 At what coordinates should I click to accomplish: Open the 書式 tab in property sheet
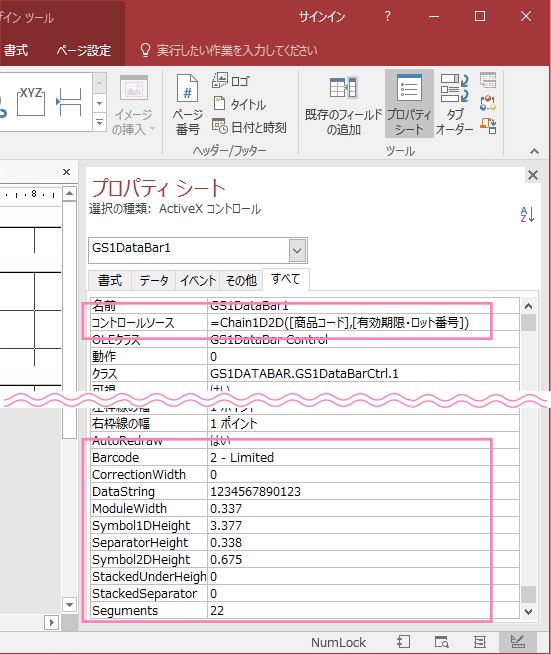[110, 280]
